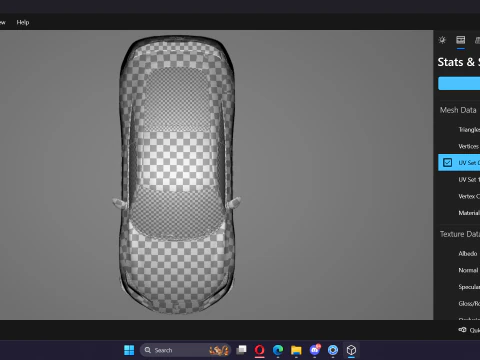Open the purple app with notification badge

coord(315,350)
